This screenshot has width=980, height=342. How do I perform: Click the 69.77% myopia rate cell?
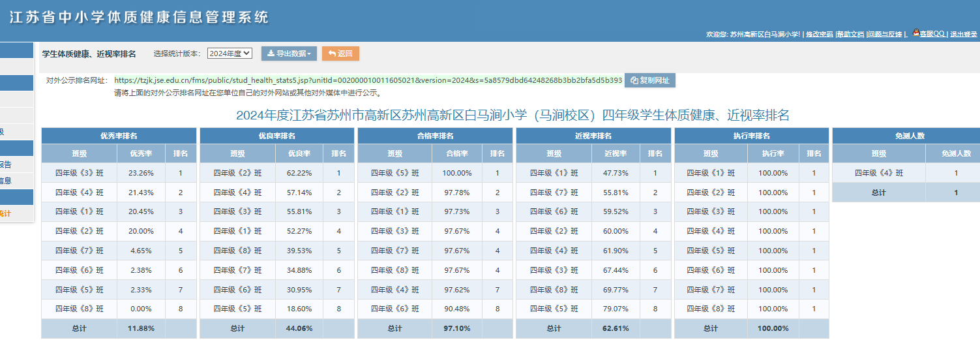615,289
